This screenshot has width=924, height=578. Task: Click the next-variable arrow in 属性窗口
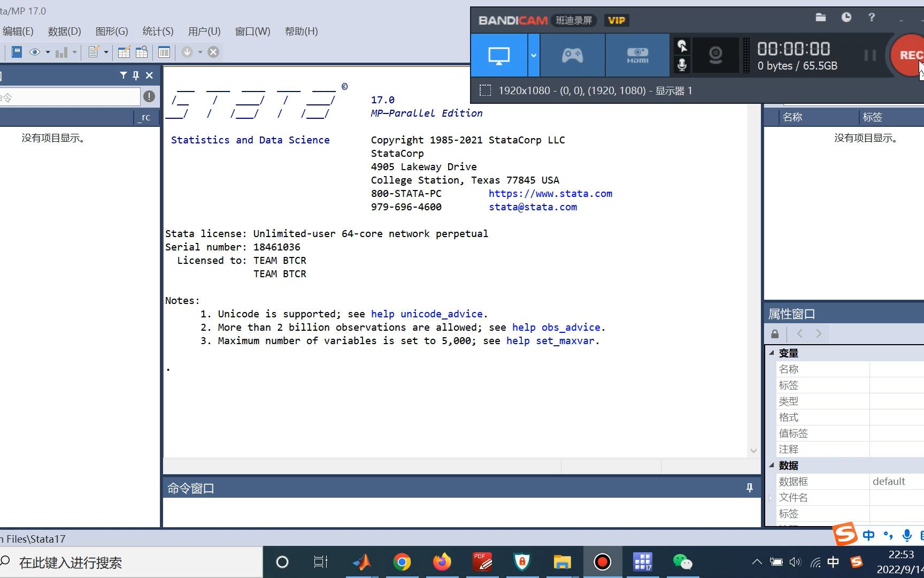(819, 333)
